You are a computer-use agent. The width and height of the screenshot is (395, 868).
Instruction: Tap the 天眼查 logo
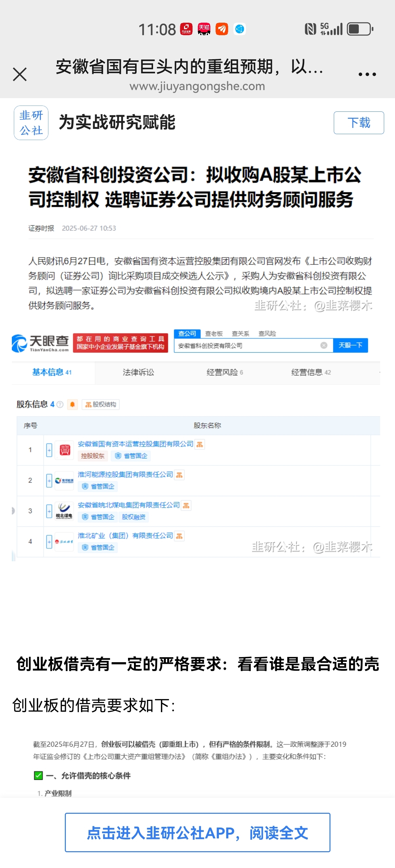(x=40, y=343)
